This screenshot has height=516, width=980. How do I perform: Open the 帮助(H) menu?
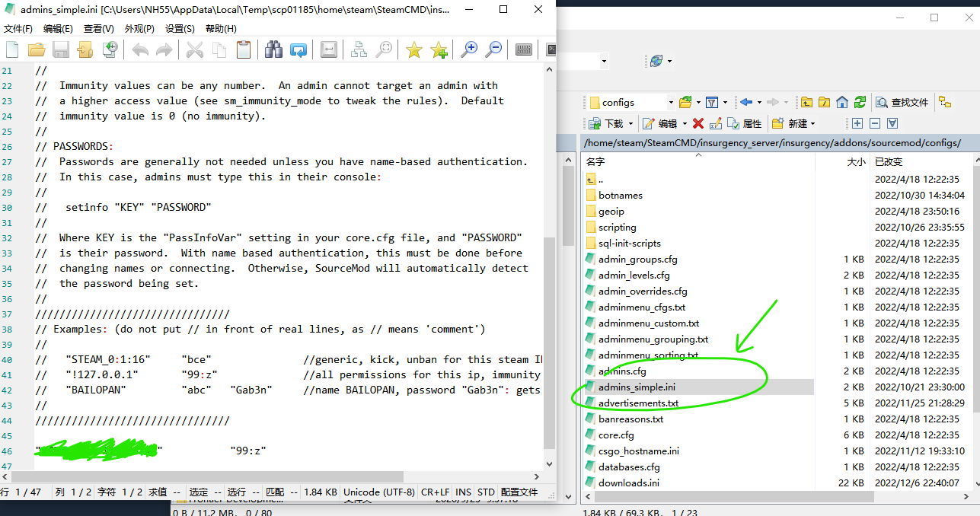(221, 29)
